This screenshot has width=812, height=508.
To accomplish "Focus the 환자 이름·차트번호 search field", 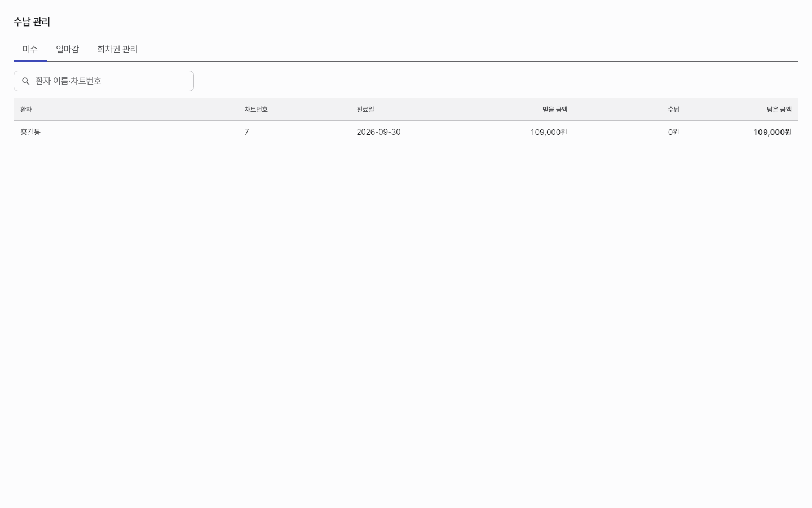I will click(104, 81).
